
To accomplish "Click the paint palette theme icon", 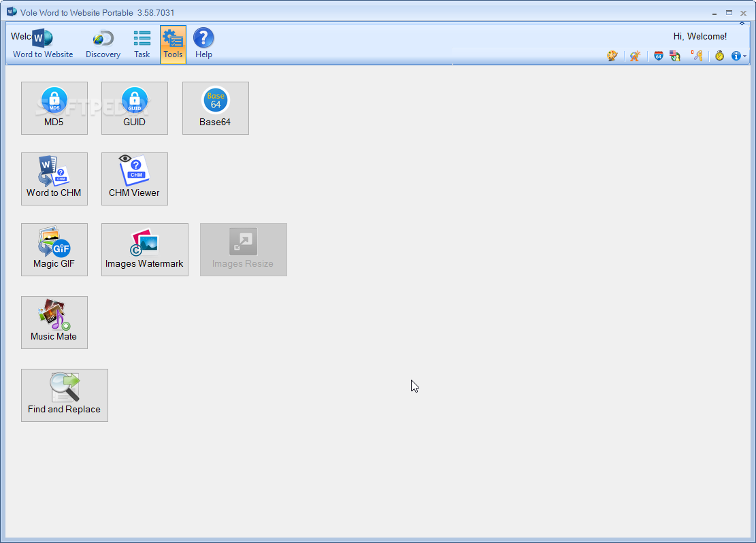I will [612, 56].
